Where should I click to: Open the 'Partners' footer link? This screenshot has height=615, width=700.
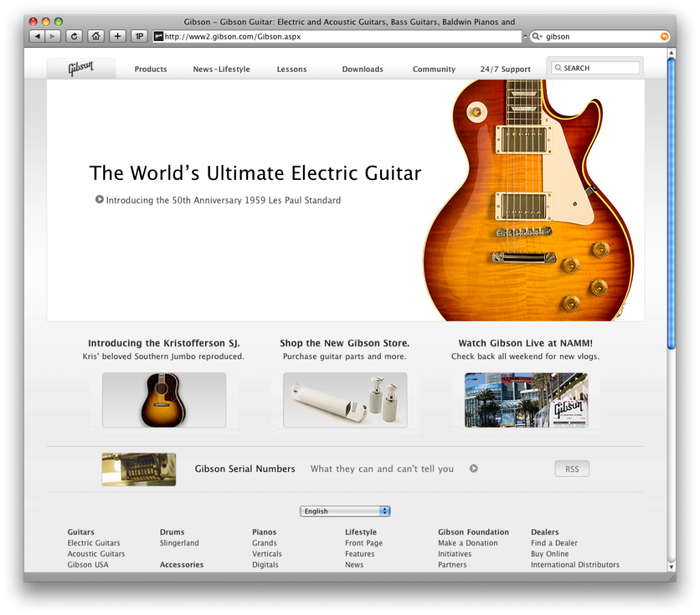pyautogui.click(x=453, y=564)
